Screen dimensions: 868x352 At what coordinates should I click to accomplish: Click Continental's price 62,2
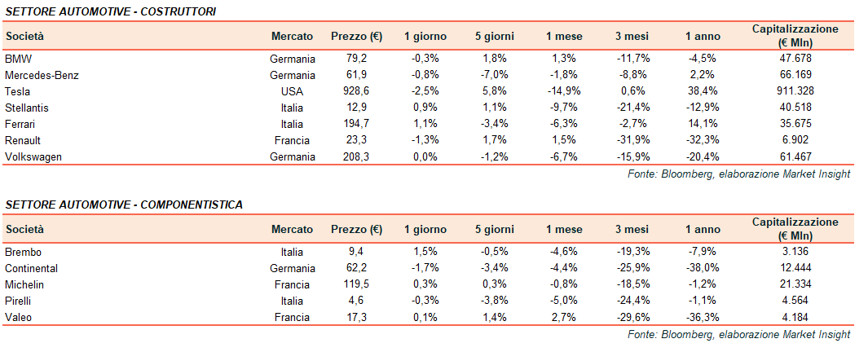356,268
